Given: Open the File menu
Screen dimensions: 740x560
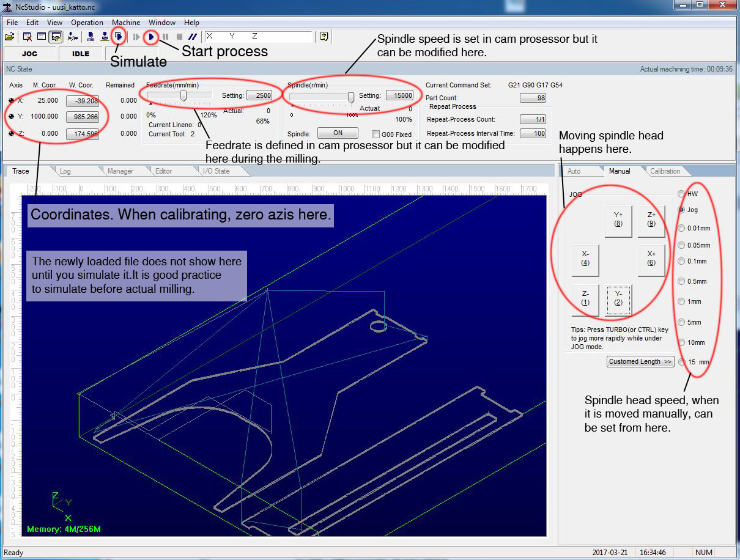Looking at the screenshot, I should (x=12, y=23).
